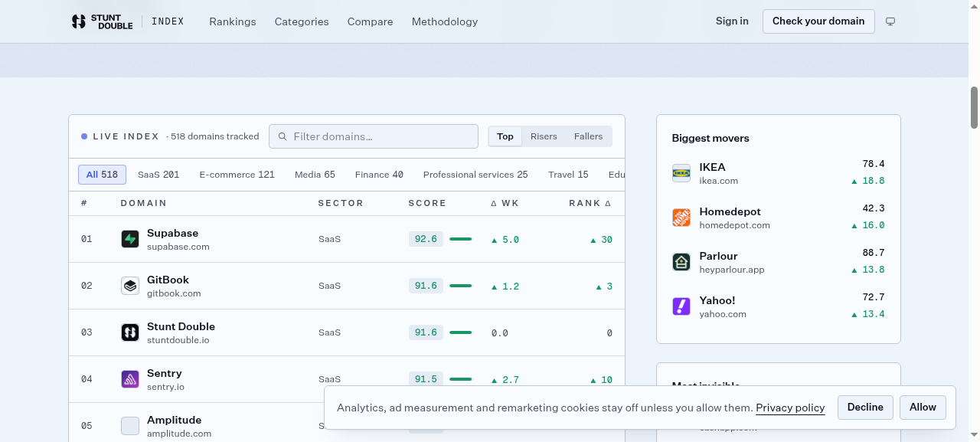Click the Stunt Double logo in header

point(102,21)
